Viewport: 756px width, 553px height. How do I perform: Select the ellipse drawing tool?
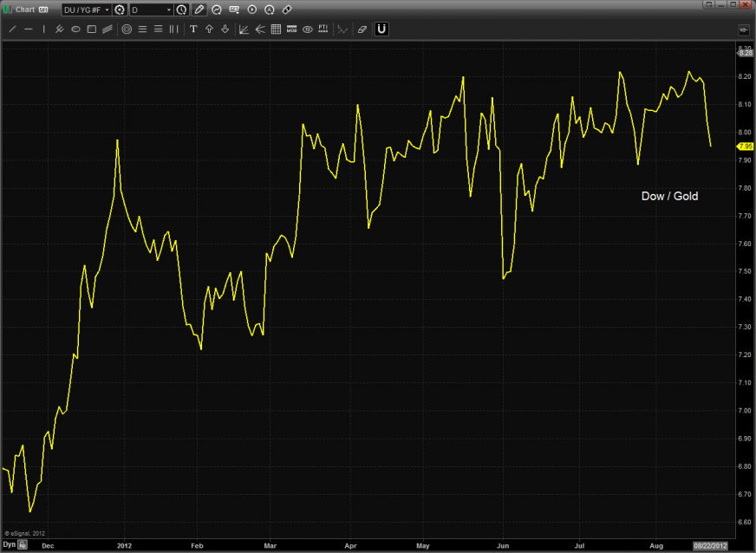pyautogui.click(x=75, y=29)
